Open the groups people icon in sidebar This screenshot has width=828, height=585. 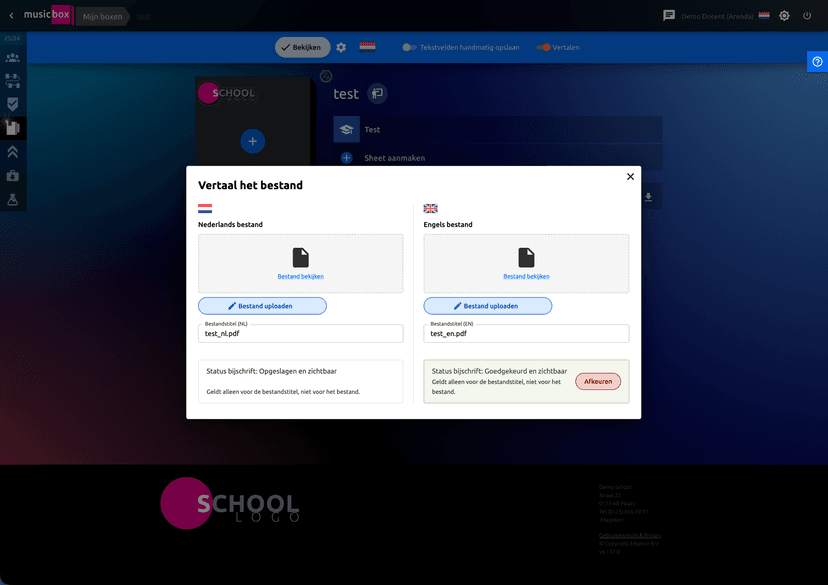coord(13,58)
